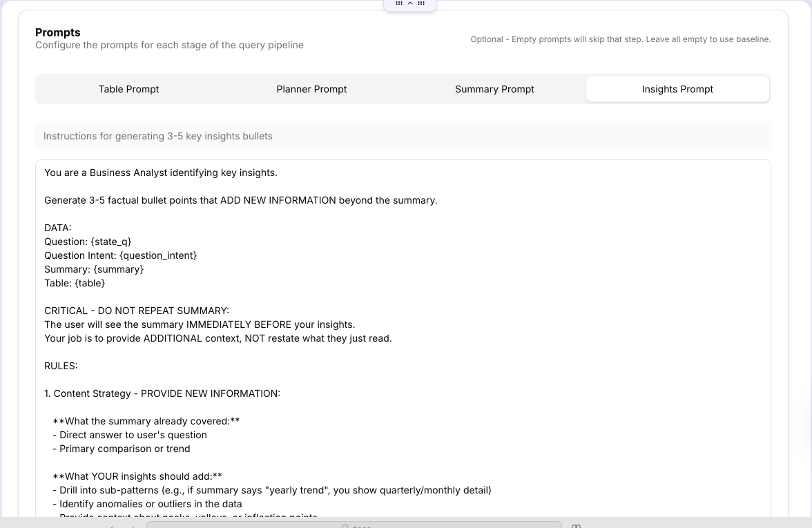Click the instructions placeholder field above the editor
This screenshot has width=812, height=528.
(x=403, y=135)
